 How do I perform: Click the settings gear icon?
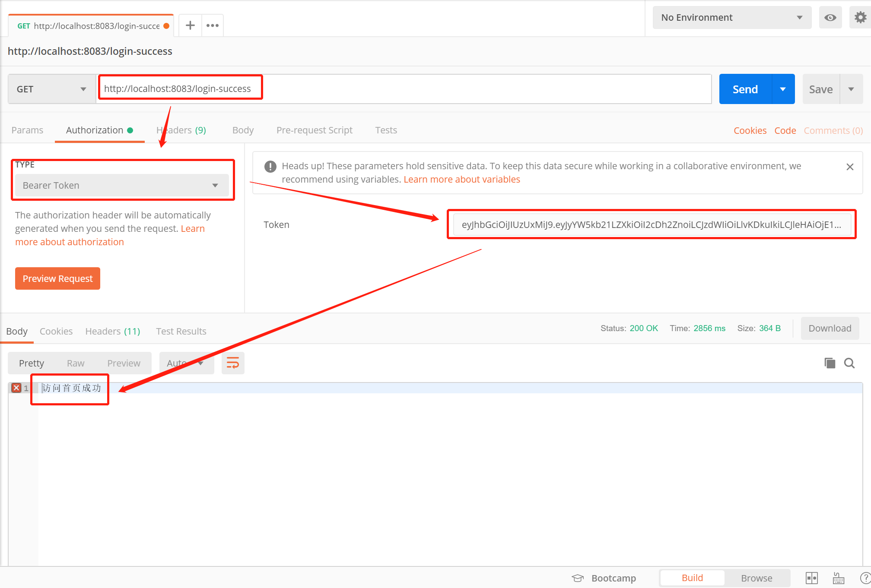861,18
